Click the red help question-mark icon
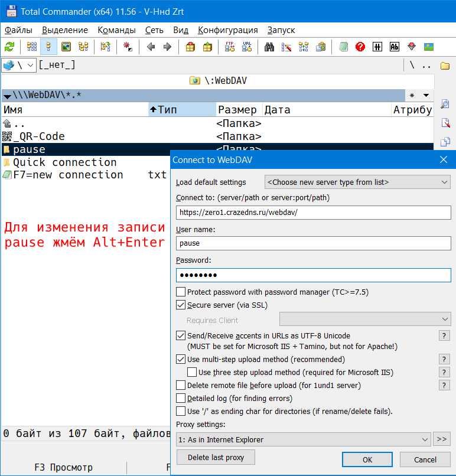Image resolution: width=456 pixels, height=476 pixels. coord(360,47)
